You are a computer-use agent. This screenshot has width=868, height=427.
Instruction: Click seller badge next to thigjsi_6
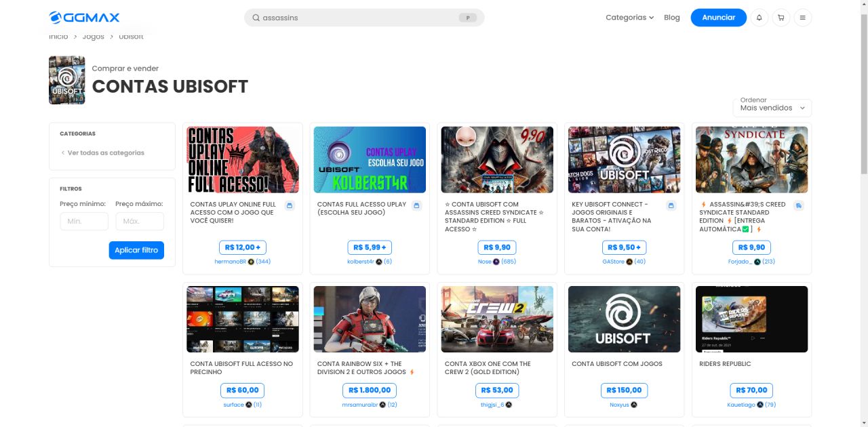[x=509, y=405]
